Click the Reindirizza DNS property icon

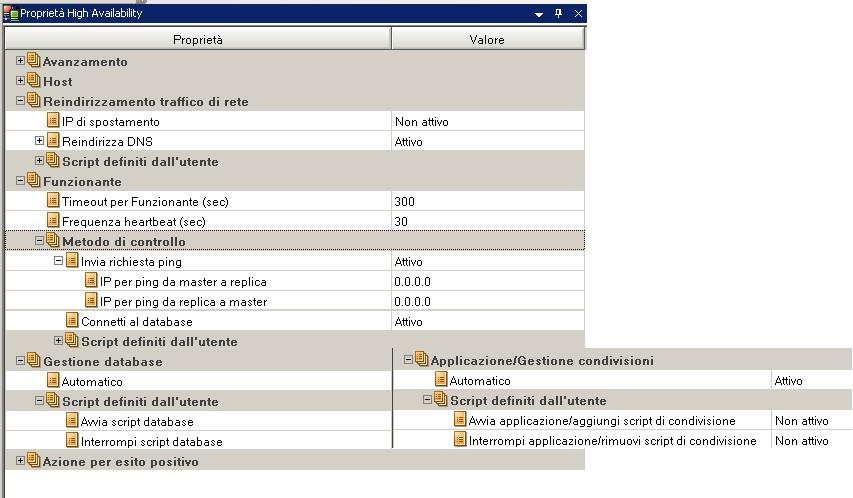click(53, 140)
